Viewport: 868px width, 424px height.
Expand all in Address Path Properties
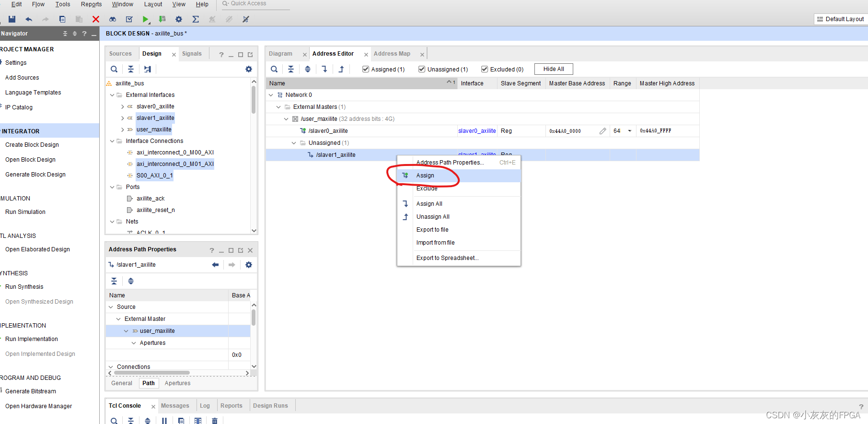(131, 281)
